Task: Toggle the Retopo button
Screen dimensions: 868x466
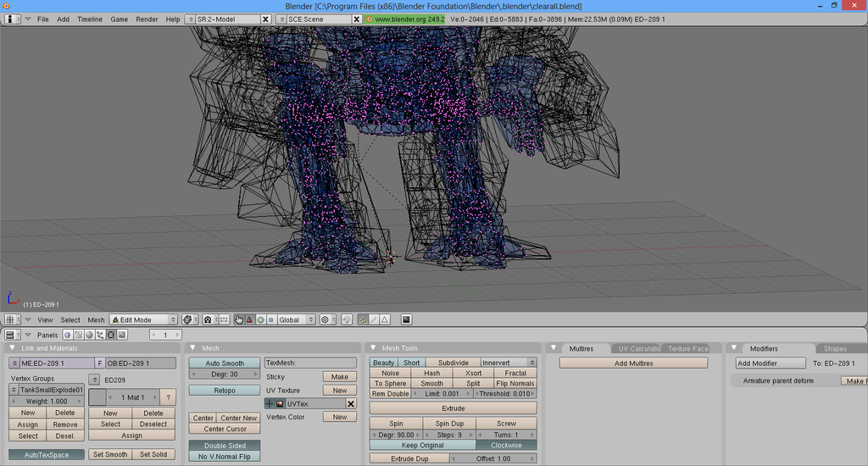Action: click(x=224, y=391)
